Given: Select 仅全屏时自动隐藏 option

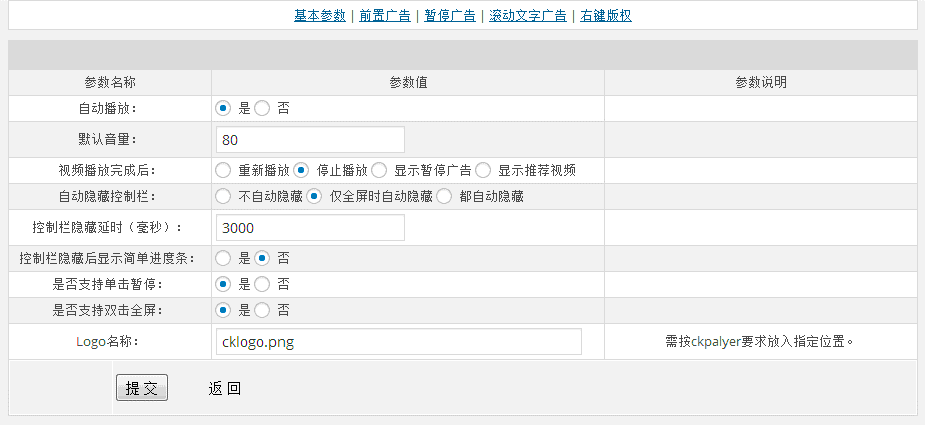Looking at the screenshot, I should tap(314, 197).
